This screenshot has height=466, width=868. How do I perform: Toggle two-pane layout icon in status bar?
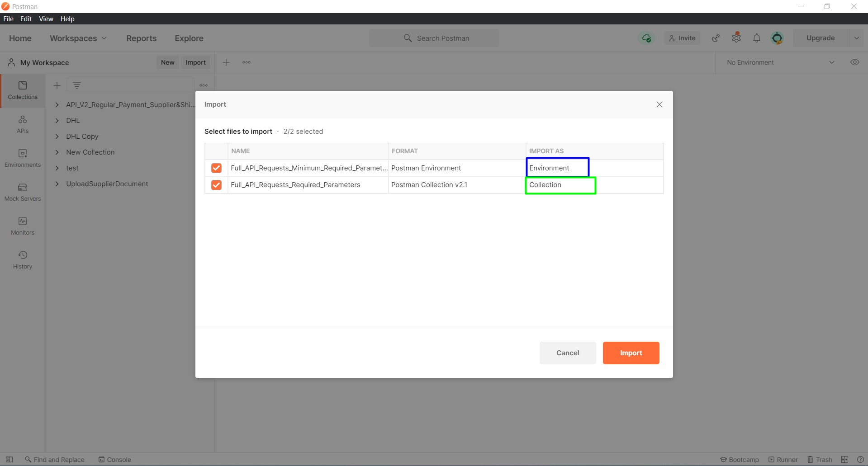pyautogui.click(x=844, y=460)
